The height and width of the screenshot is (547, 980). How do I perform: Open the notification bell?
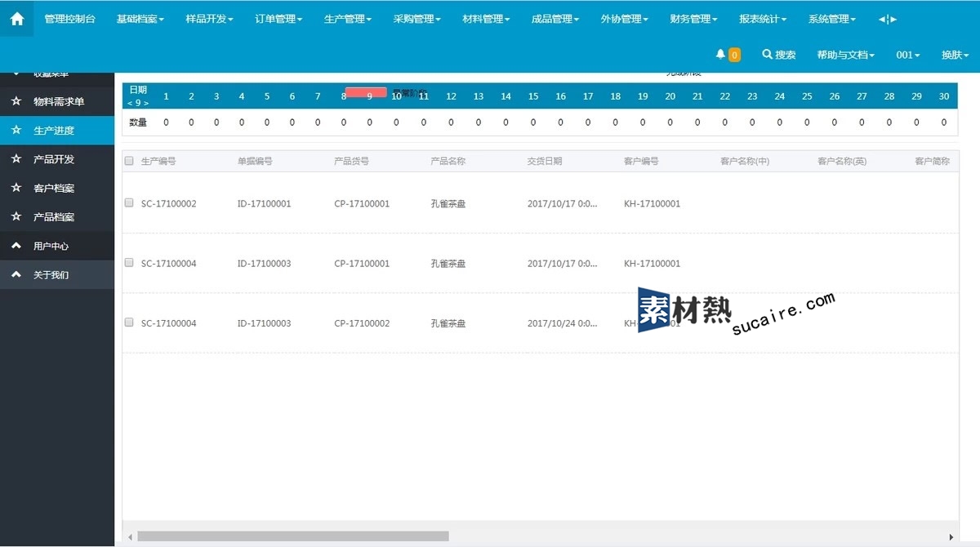coord(720,54)
